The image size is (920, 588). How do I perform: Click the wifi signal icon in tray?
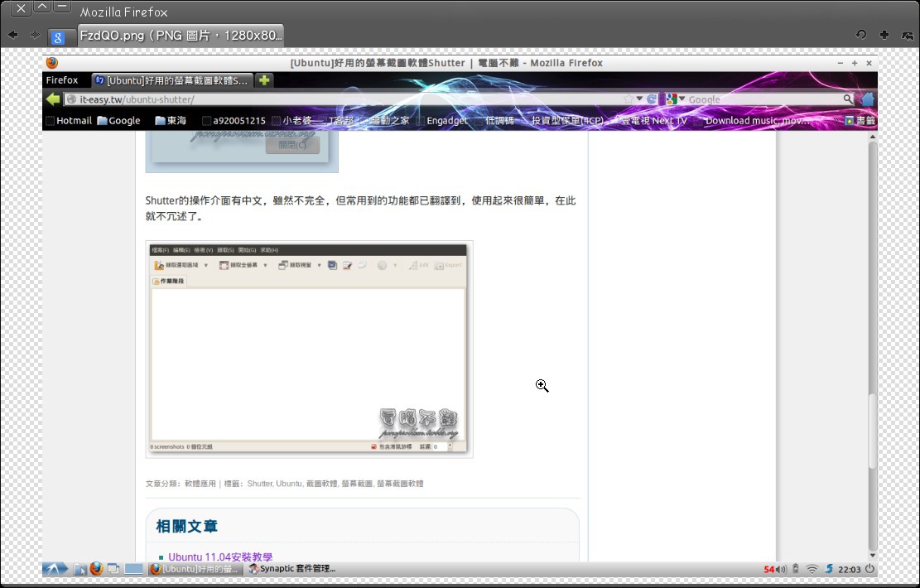(812, 569)
